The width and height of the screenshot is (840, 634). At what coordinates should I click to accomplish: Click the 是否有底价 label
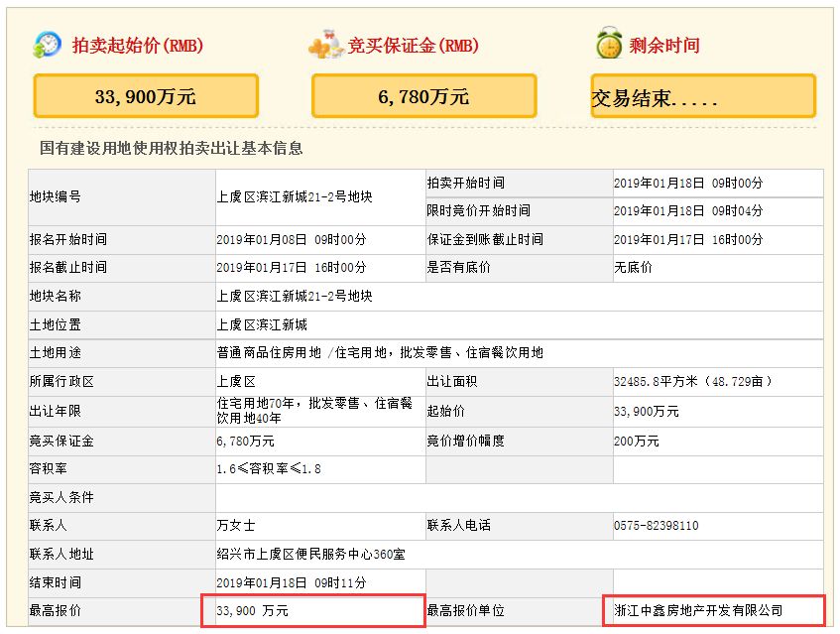(x=458, y=267)
